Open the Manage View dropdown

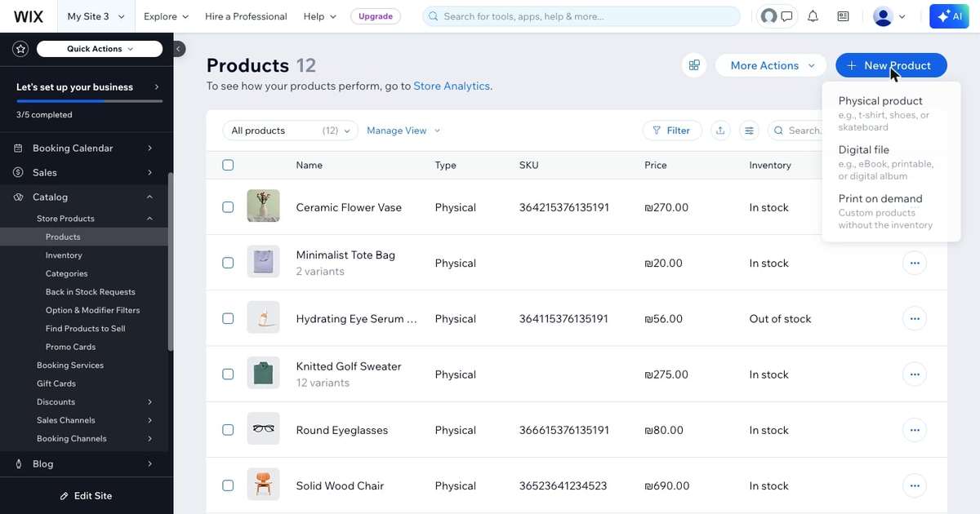[403, 131]
